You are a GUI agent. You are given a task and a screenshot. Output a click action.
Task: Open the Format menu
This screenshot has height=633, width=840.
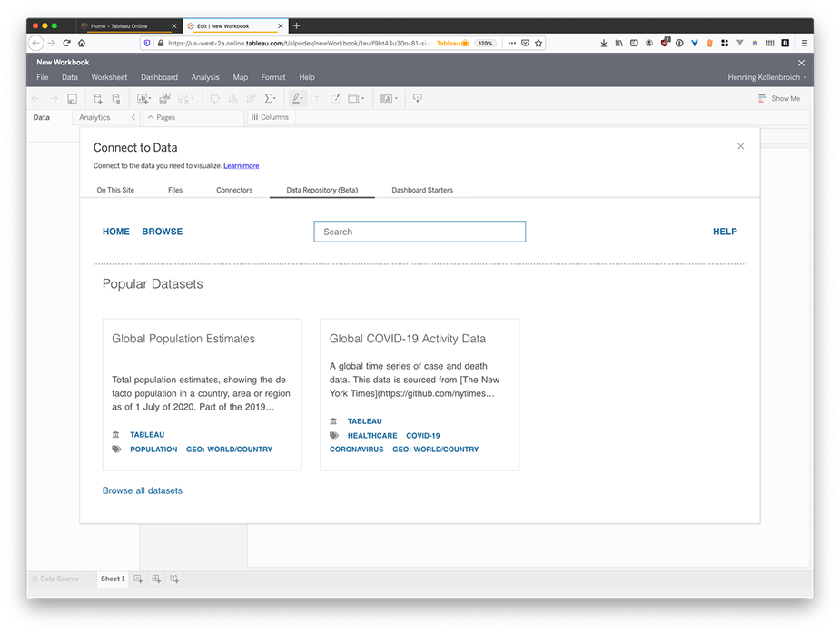pos(273,78)
